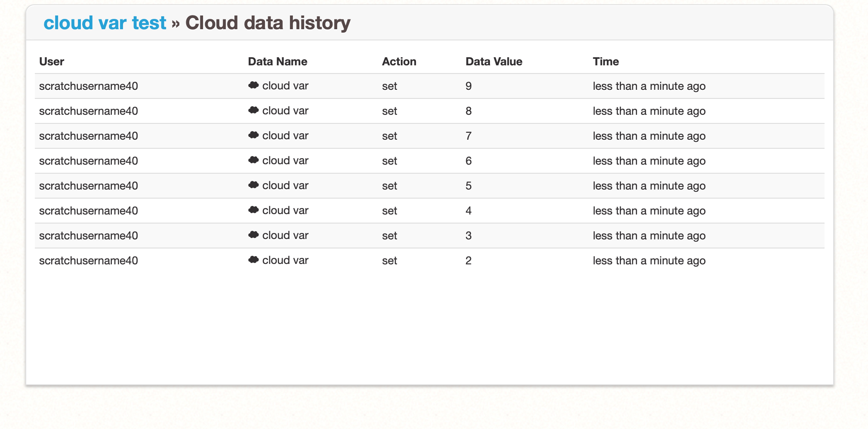This screenshot has height=429, width=868.
Task: Click the cloud icon beside value 5
Action: pyautogui.click(x=254, y=185)
